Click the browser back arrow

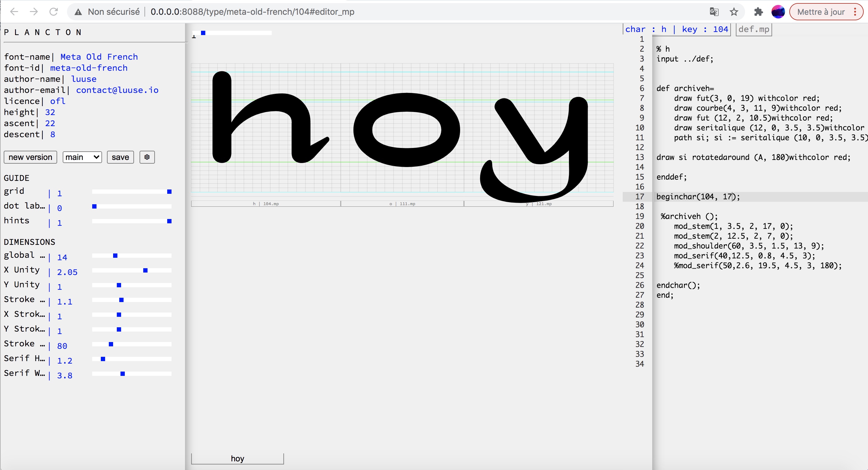click(14, 12)
